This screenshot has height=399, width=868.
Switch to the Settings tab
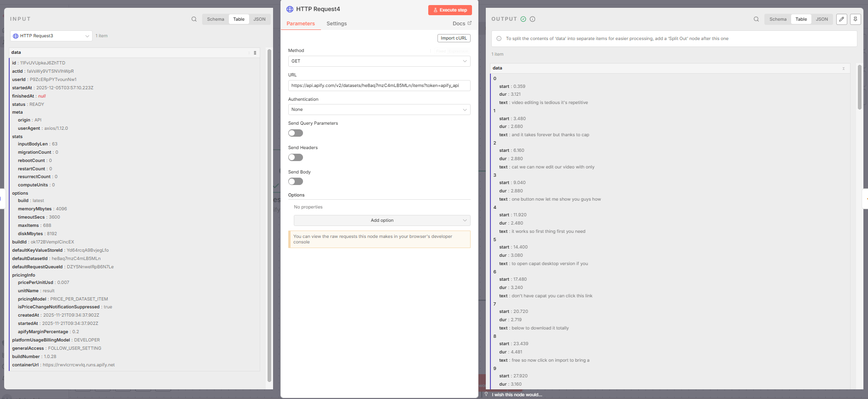click(x=337, y=23)
